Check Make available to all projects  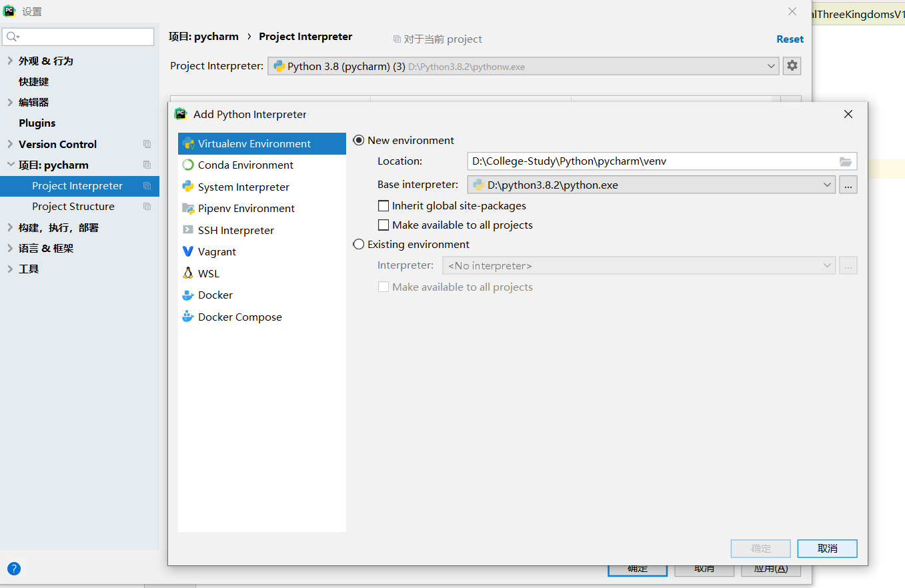[383, 225]
